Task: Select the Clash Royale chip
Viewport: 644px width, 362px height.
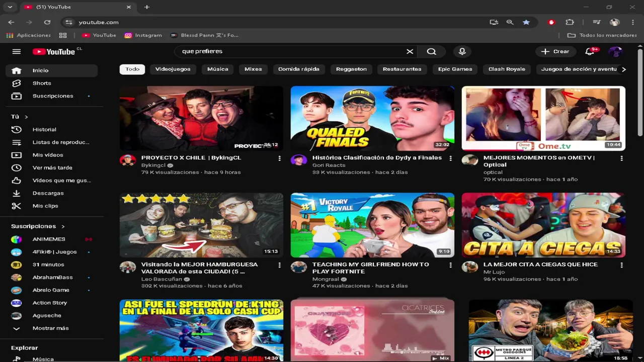Action: point(507,69)
